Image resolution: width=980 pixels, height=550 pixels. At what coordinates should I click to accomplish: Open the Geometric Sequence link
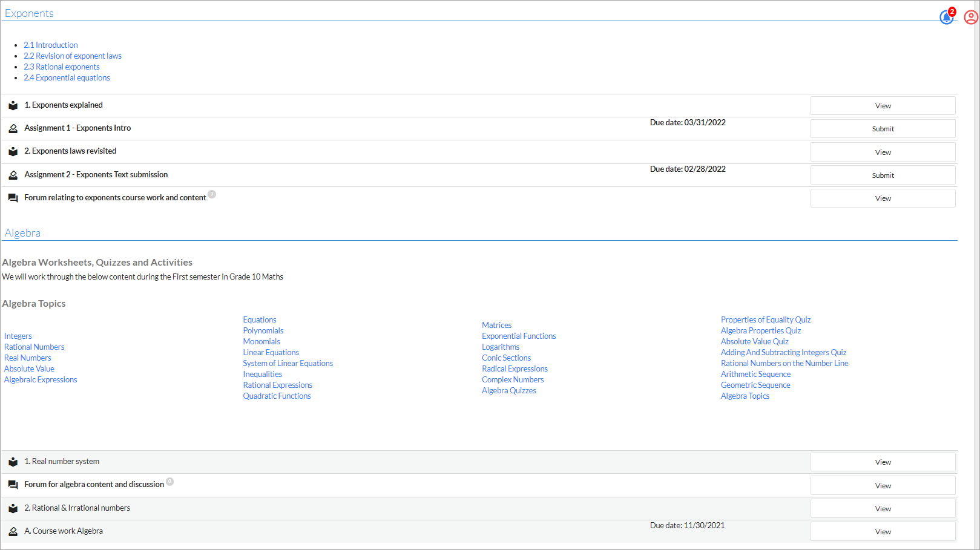(x=755, y=385)
